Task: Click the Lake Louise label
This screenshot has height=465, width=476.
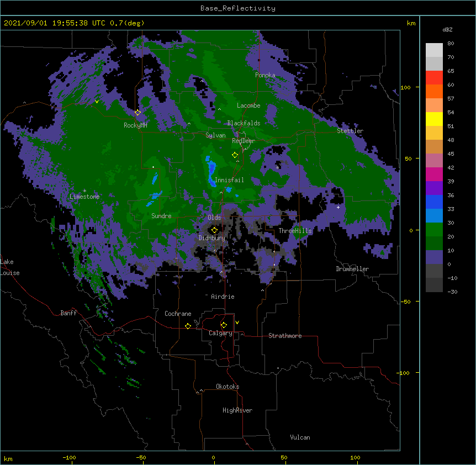Action: pyautogui.click(x=10, y=267)
